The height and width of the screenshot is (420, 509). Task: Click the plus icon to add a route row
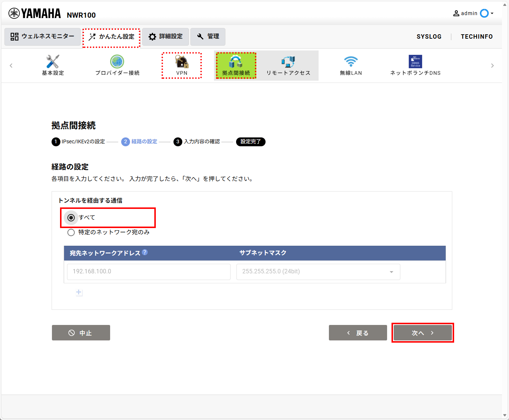tap(79, 292)
